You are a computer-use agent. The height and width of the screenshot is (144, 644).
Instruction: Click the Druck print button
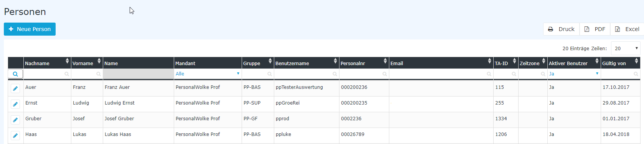(561, 29)
